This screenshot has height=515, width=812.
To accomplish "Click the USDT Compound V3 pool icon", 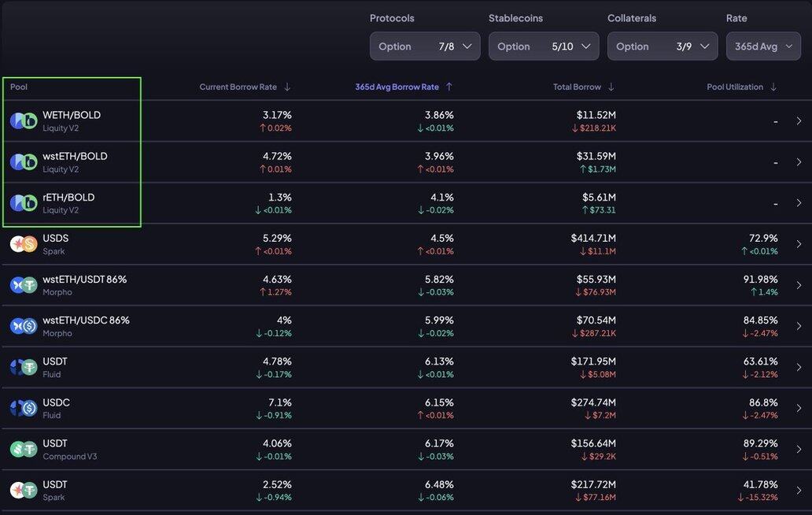I will [24, 449].
